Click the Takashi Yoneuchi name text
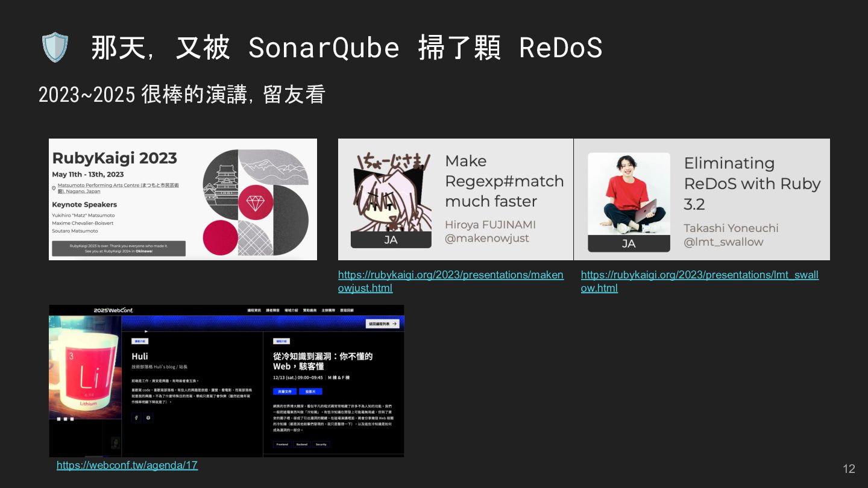The image size is (868, 488). pyautogui.click(x=731, y=228)
